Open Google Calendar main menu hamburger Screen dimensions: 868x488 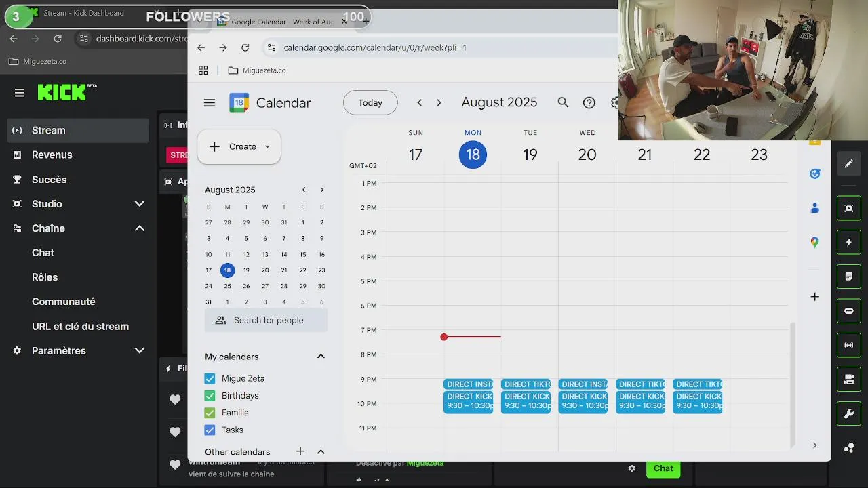point(209,103)
